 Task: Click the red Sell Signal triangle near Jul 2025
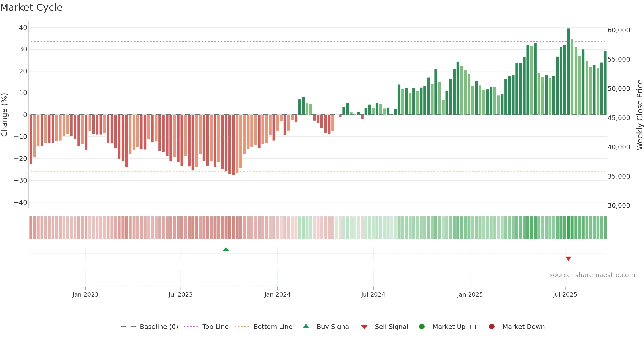click(x=568, y=258)
